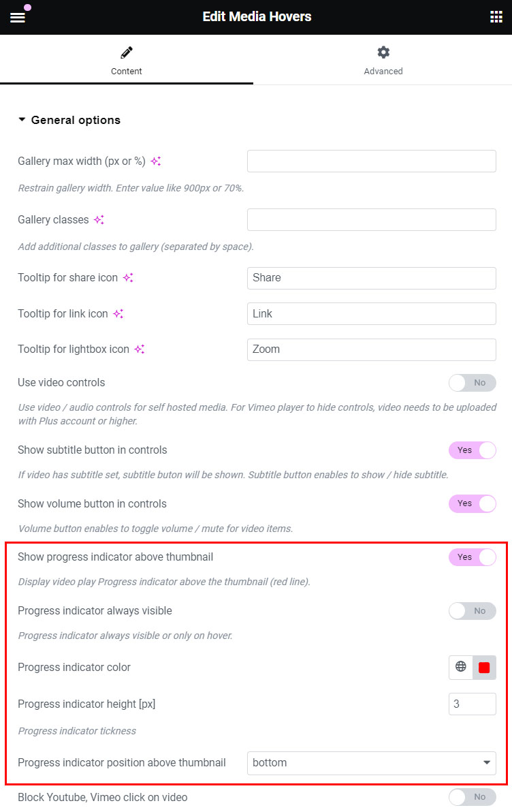The width and height of the screenshot is (512, 812).
Task: Collapse the General options section
Action: 69,120
